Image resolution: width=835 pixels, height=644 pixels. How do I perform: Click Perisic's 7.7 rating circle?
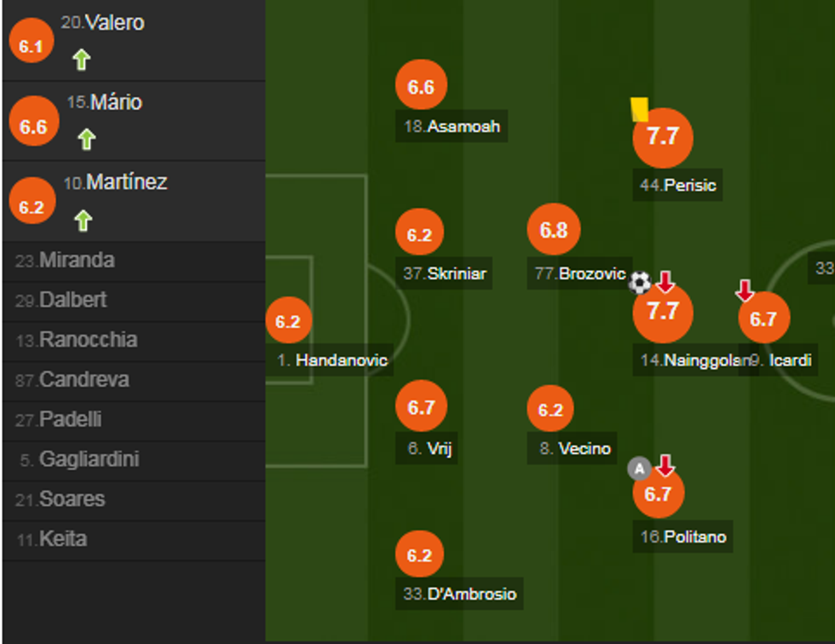(662, 137)
